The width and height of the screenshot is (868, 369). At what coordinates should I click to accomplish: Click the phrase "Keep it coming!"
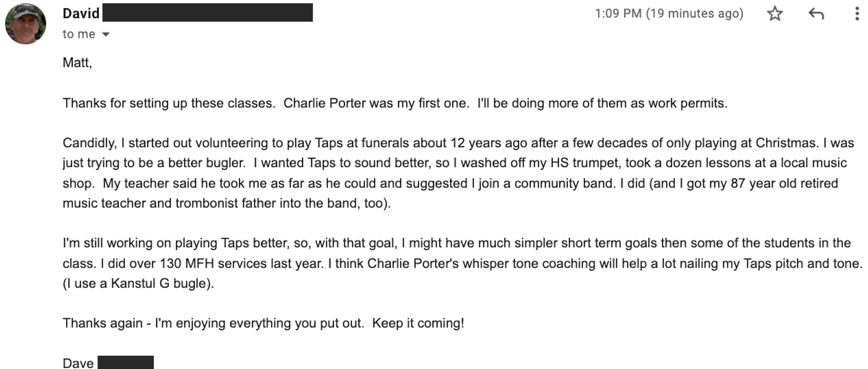418,323
